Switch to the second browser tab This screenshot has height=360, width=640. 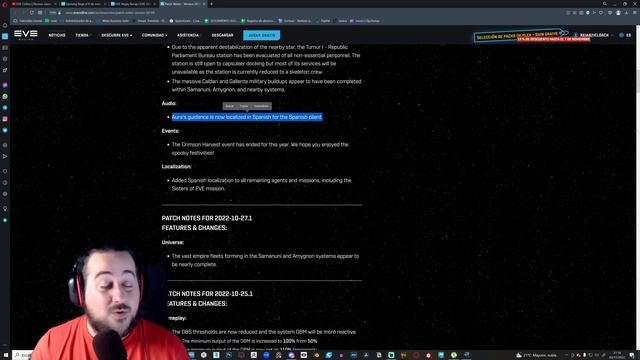(83, 4)
